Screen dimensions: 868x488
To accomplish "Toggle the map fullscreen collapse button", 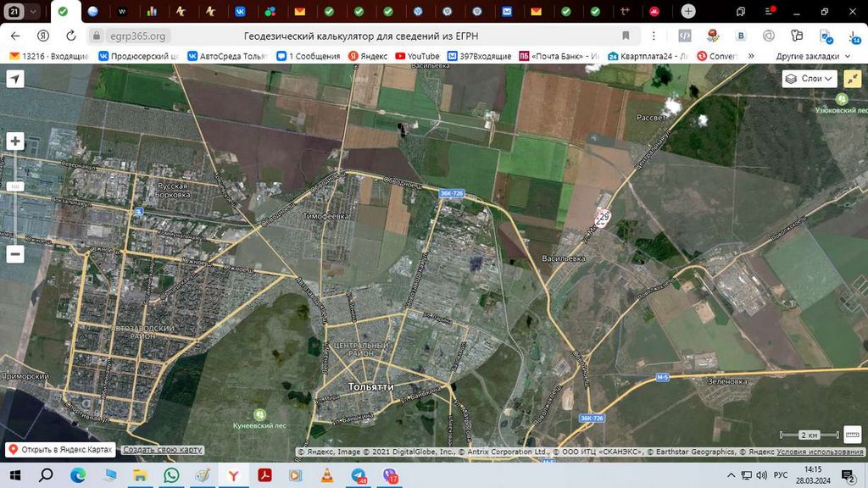I will (853, 79).
